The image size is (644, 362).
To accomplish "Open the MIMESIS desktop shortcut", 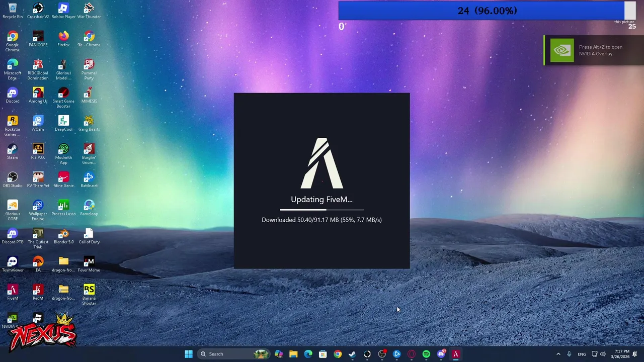I will point(89,95).
